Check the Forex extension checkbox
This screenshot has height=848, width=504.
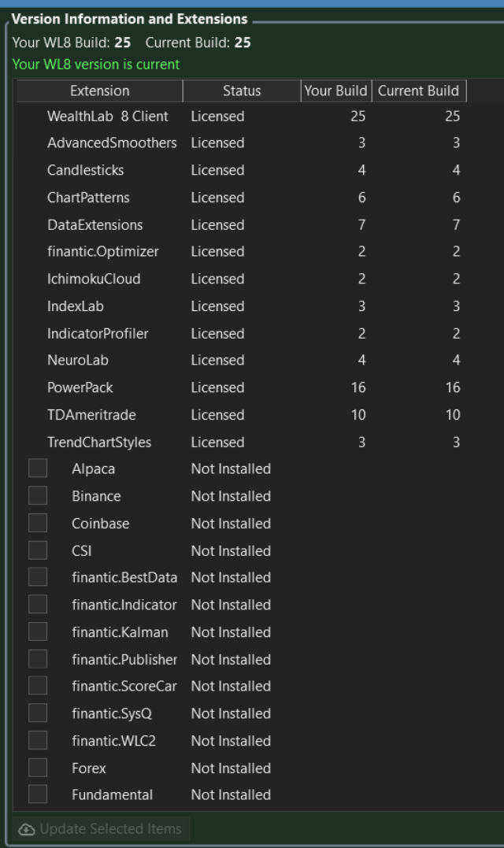[38, 768]
